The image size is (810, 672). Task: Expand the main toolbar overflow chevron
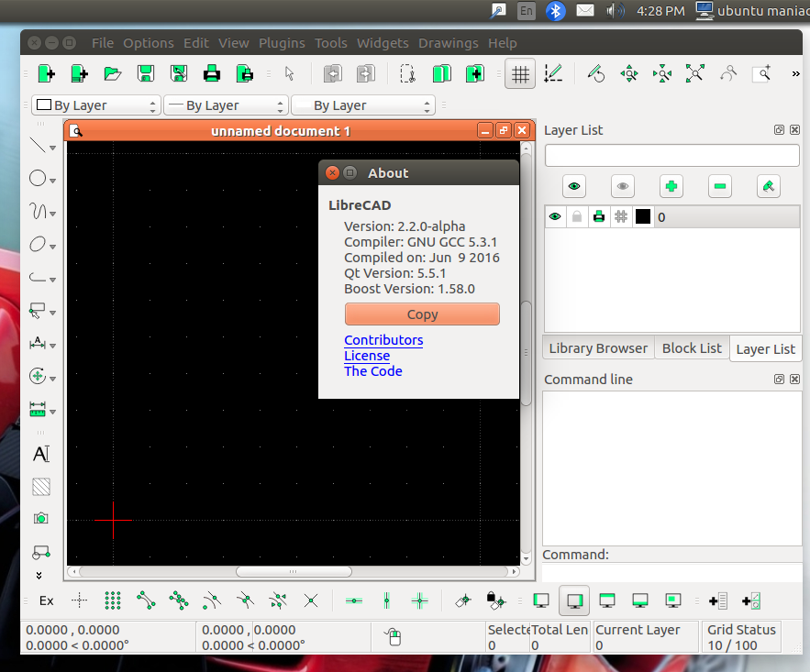795,74
